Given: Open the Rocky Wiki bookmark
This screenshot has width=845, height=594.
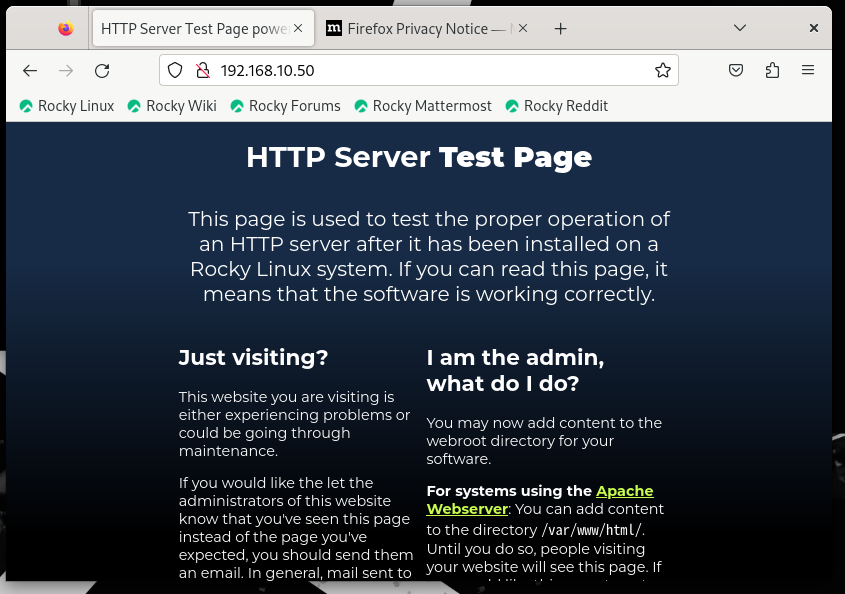Looking at the screenshot, I should pyautogui.click(x=172, y=106).
